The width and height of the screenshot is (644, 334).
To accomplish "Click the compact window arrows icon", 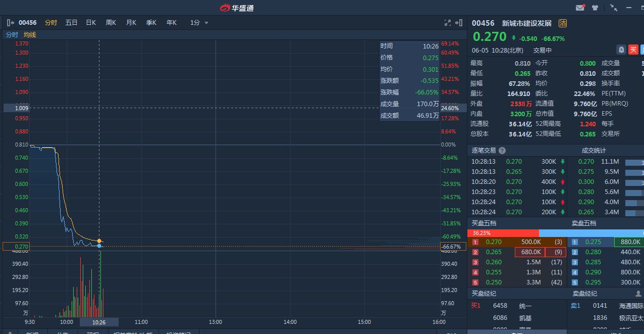I will pos(614,8).
